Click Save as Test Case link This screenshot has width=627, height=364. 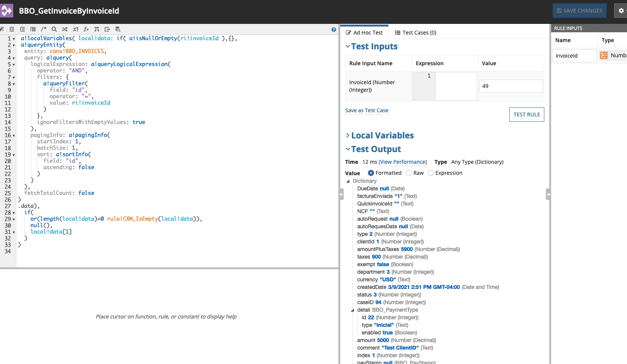pyautogui.click(x=367, y=110)
